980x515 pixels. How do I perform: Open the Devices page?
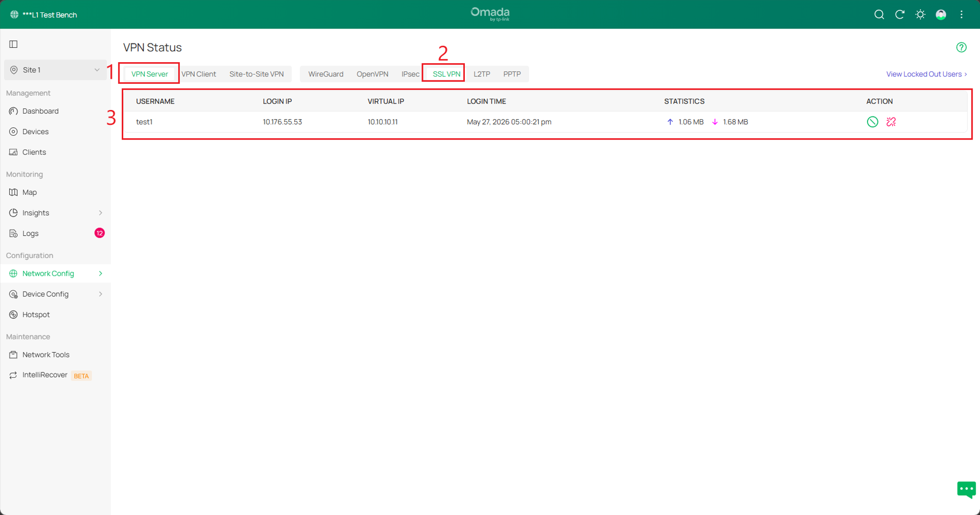[x=35, y=132]
